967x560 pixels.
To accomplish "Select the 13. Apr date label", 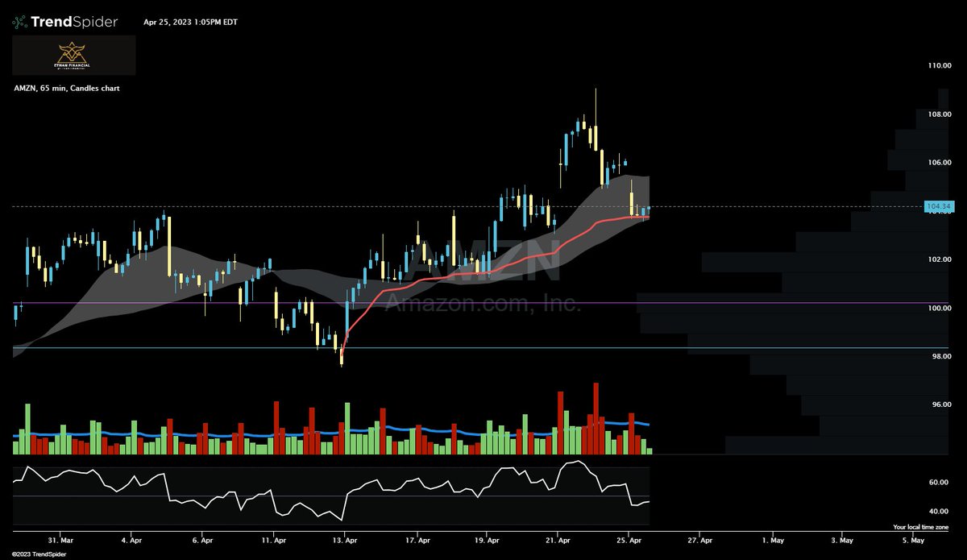I will (x=345, y=540).
